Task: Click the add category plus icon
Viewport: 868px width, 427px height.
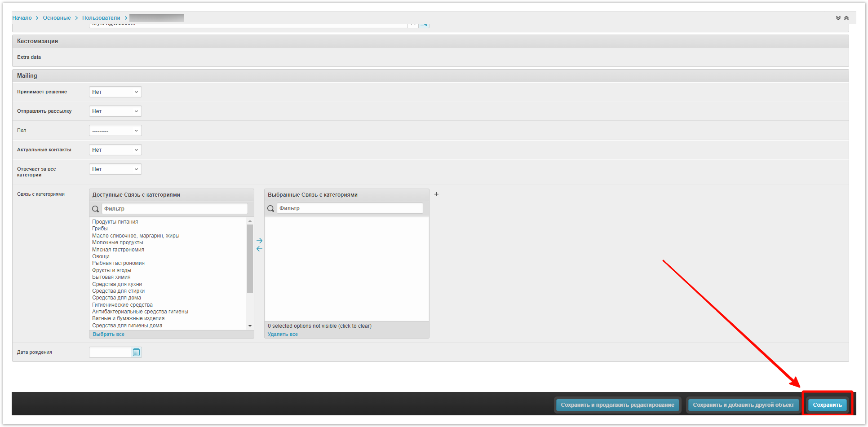Action: pyautogui.click(x=436, y=194)
